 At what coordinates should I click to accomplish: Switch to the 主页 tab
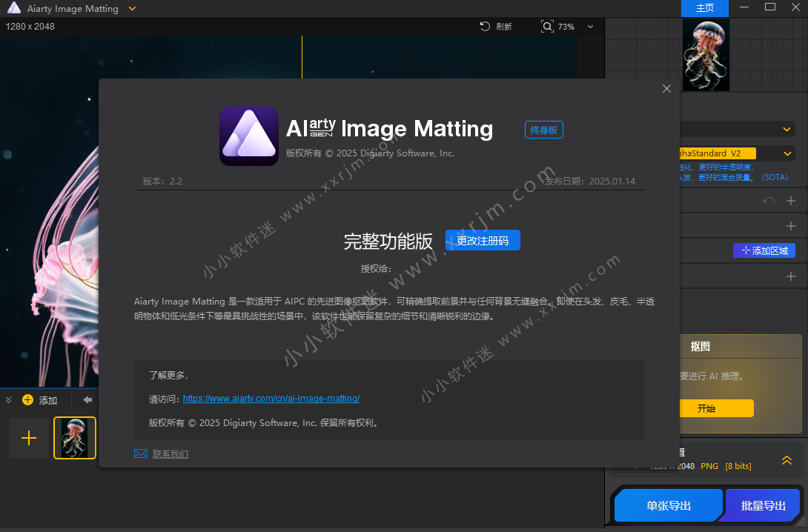(x=705, y=8)
